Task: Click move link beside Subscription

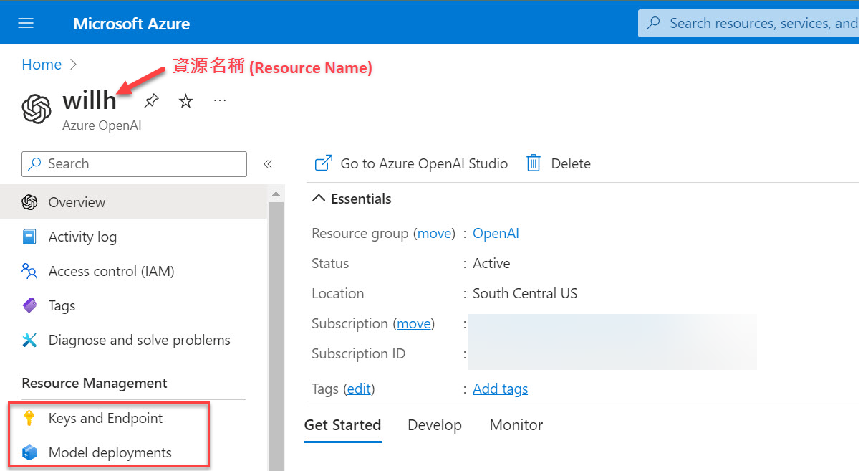Action: [414, 323]
